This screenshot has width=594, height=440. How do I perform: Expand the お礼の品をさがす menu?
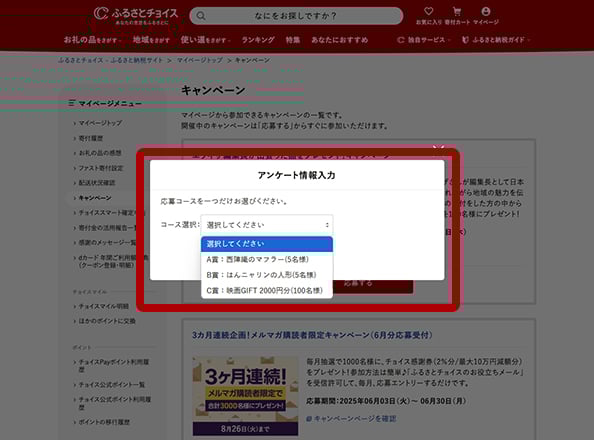tap(92, 40)
